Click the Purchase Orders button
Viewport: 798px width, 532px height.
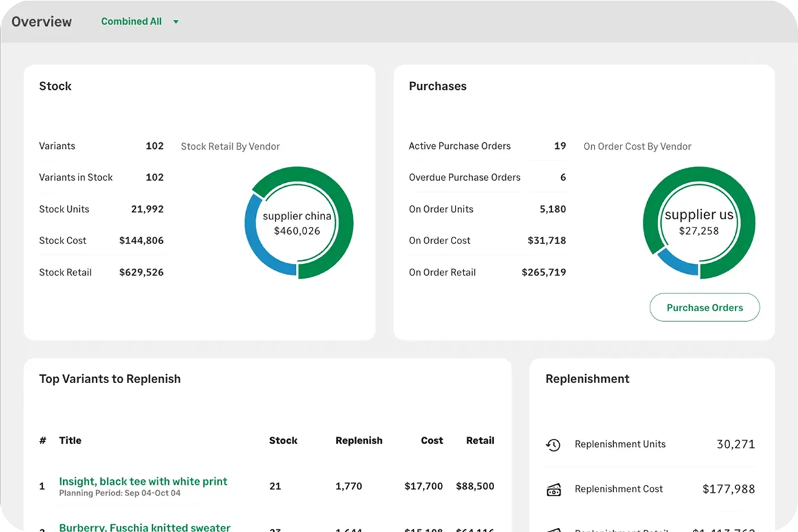[x=704, y=308]
